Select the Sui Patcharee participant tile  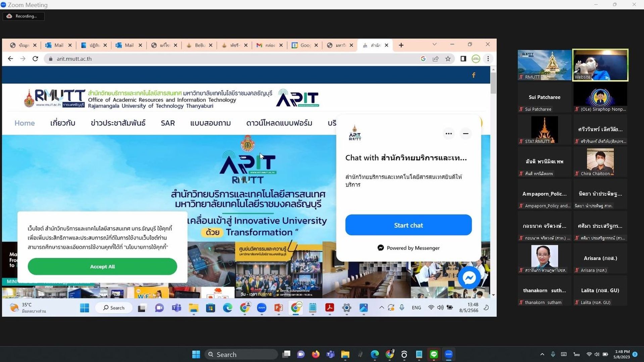click(x=544, y=97)
